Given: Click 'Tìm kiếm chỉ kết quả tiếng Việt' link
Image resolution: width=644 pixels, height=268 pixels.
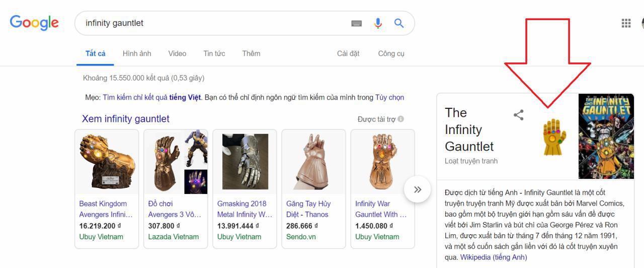Looking at the screenshot, I should pos(152,97).
